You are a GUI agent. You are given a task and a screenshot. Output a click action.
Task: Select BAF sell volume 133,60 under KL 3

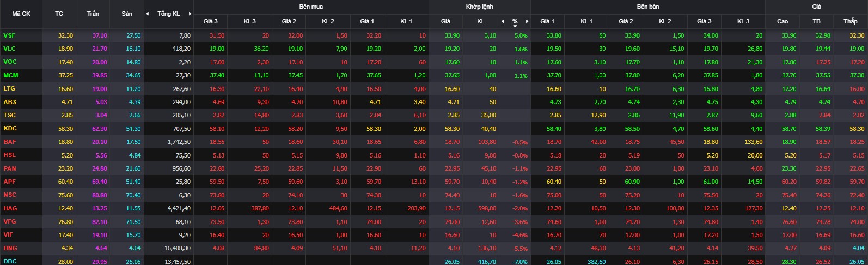(753, 142)
